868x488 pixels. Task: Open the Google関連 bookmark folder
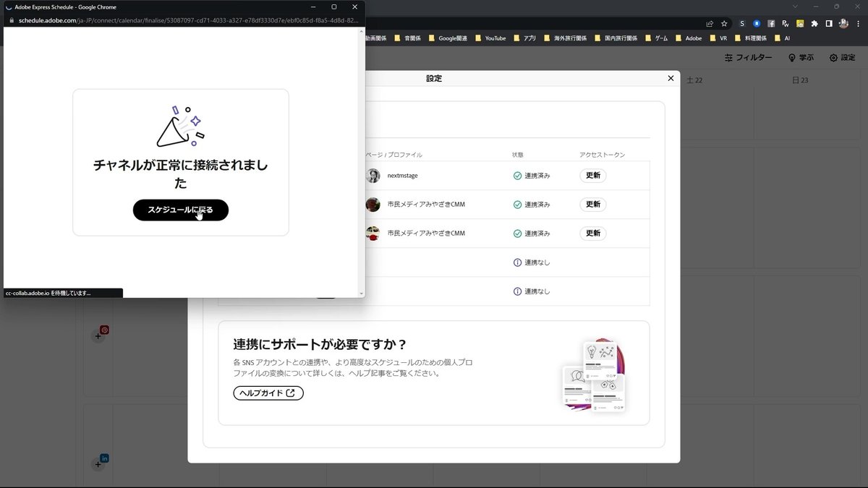point(448,38)
